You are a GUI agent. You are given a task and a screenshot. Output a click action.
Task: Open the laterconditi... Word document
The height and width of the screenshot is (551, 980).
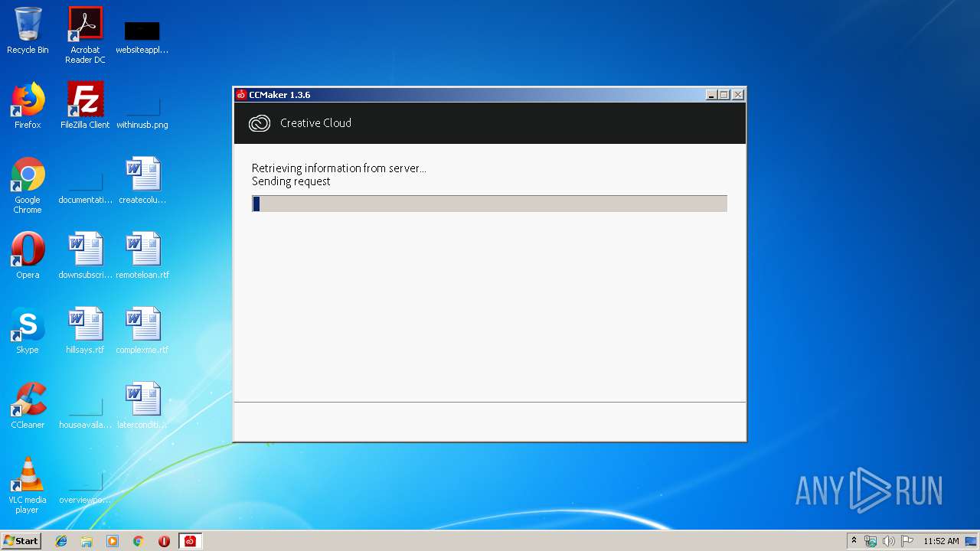(142, 406)
